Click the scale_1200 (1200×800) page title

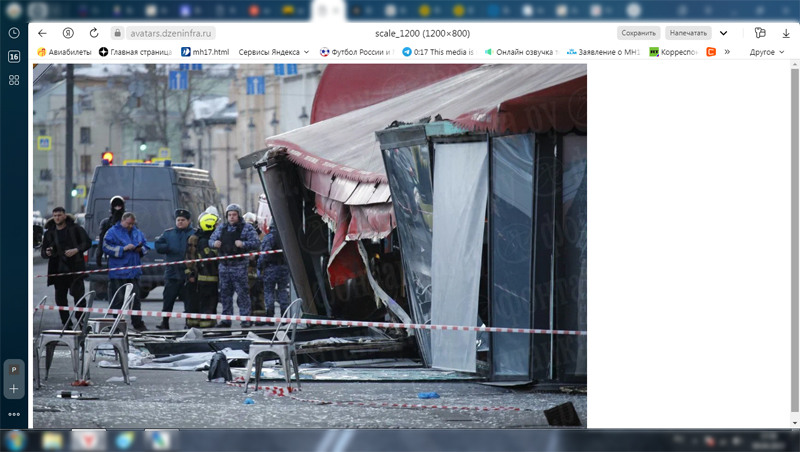pos(422,33)
